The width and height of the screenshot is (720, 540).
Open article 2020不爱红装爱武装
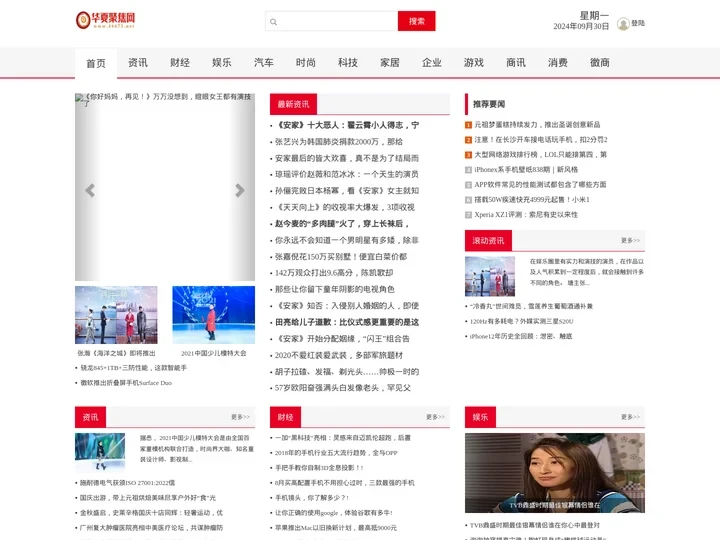[339, 355]
